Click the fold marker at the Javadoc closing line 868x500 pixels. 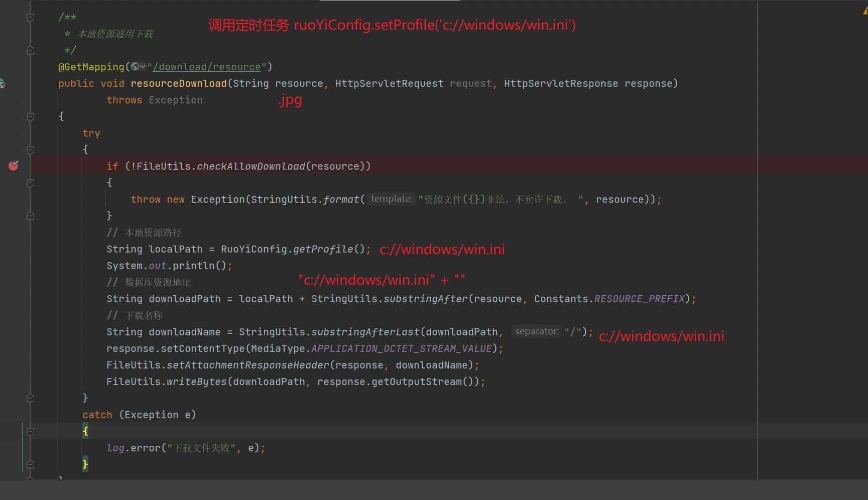[x=30, y=50]
